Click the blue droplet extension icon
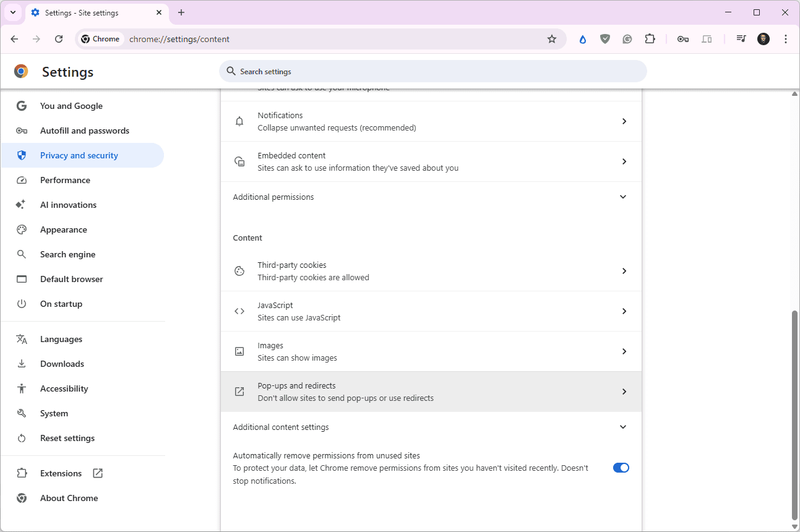 (582, 39)
